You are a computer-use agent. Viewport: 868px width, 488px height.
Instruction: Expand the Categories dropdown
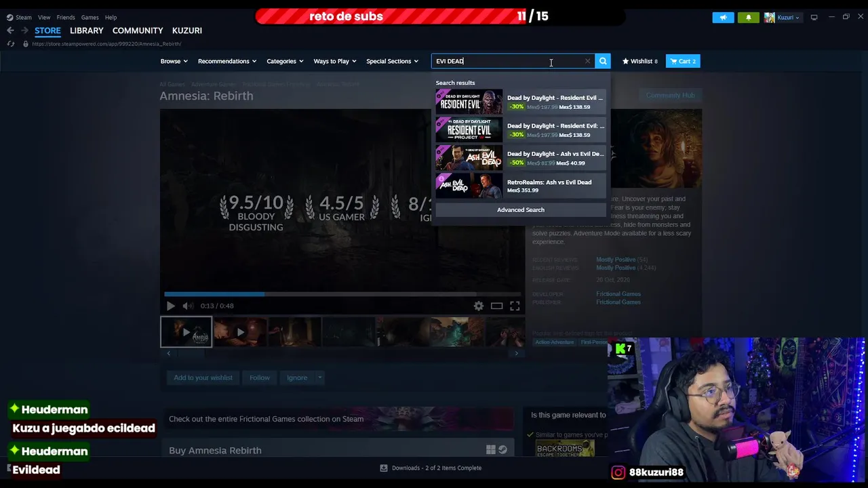pyautogui.click(x=284, y=61)
